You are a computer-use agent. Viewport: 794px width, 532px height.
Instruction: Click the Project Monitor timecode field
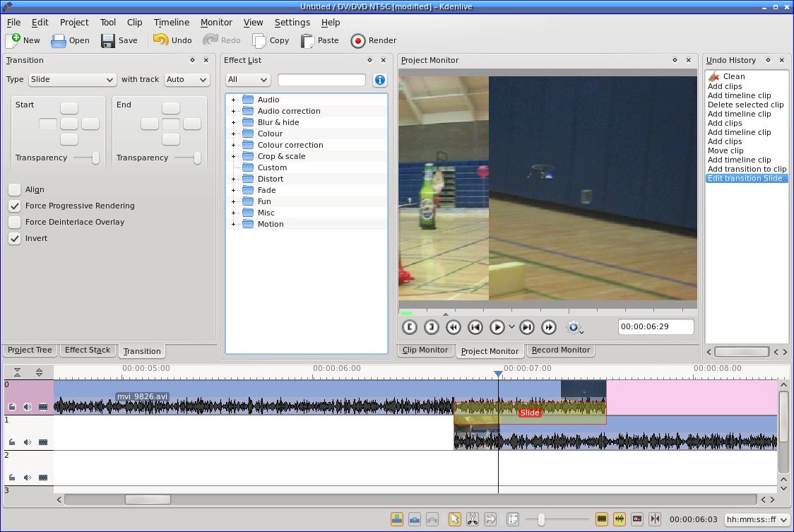click(656, 327)
